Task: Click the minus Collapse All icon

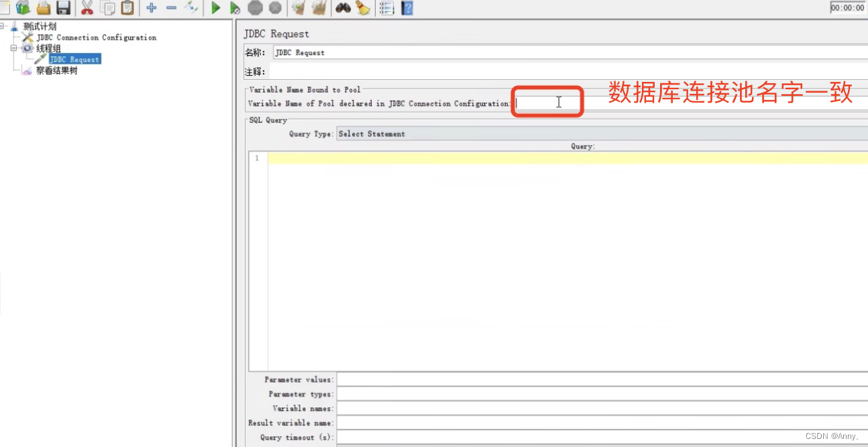Action: pos(172,8)
